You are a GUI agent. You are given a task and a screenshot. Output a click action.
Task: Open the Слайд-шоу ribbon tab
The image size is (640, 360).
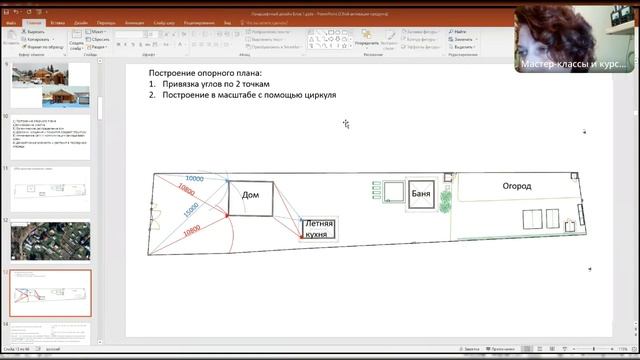tap(164, 23)
